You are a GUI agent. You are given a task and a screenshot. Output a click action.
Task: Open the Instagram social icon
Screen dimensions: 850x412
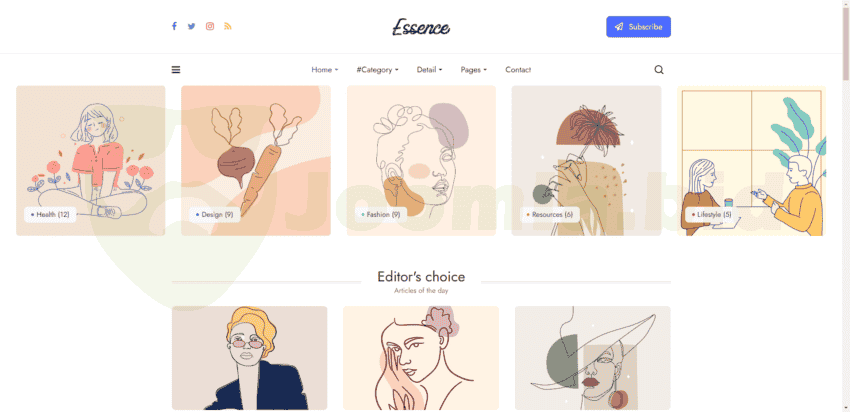(x=210, y=26)
